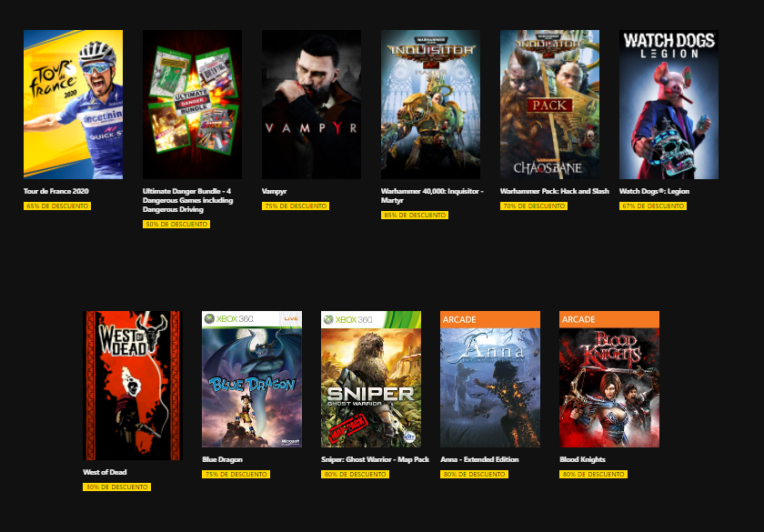Viewport: 764px width, 532px height.
Task: Open the Vampyr game cover
Action: [x=311, y=105]
